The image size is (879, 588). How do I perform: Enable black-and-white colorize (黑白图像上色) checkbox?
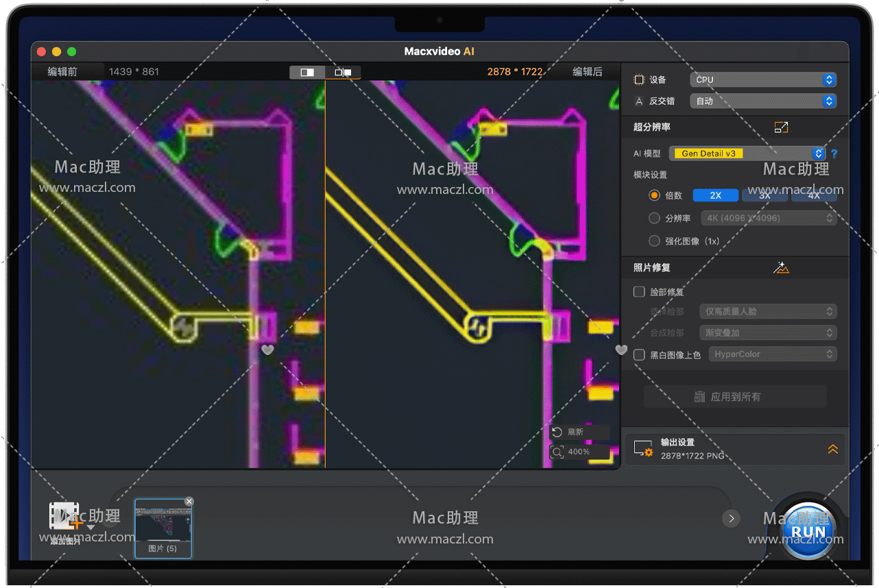pos(639,355)
